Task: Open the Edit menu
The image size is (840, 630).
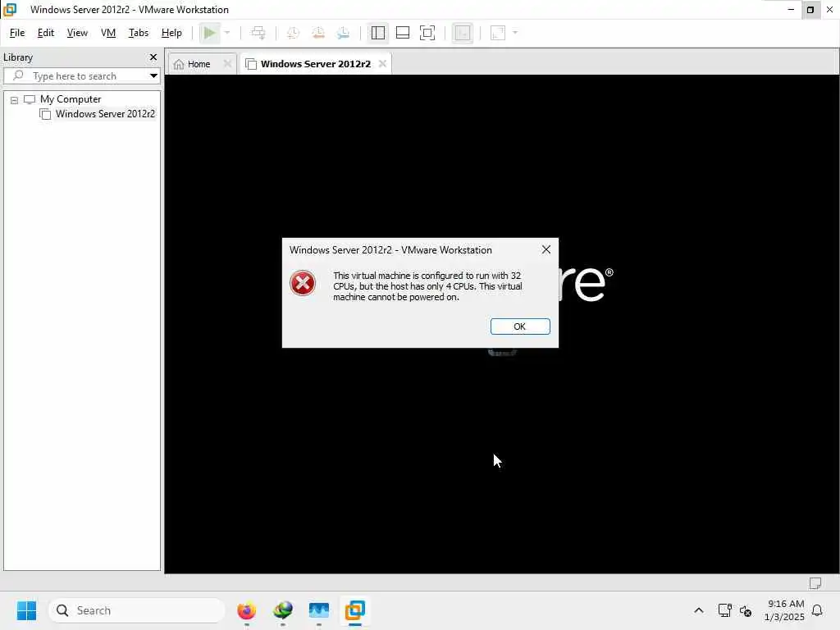Action: pyautogui.click(x=46, y=33)
